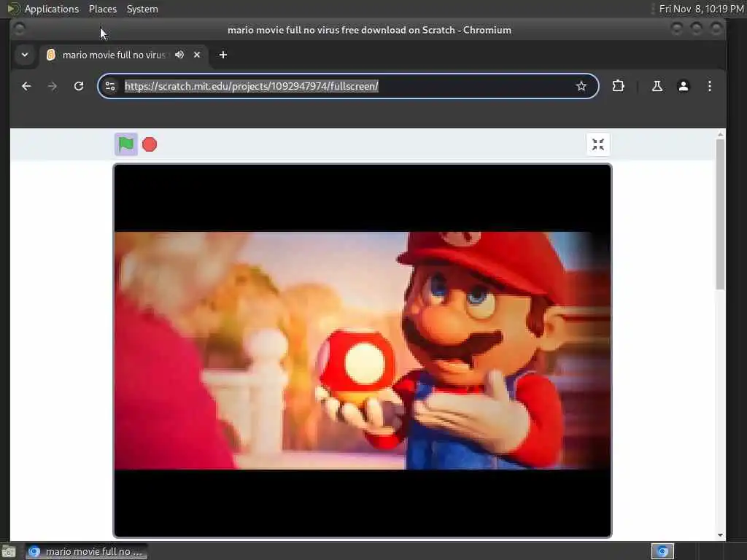This screenshot has height=560, width=747.
Task: Click the green flag to start project
Action: click(x=125, y=144)
